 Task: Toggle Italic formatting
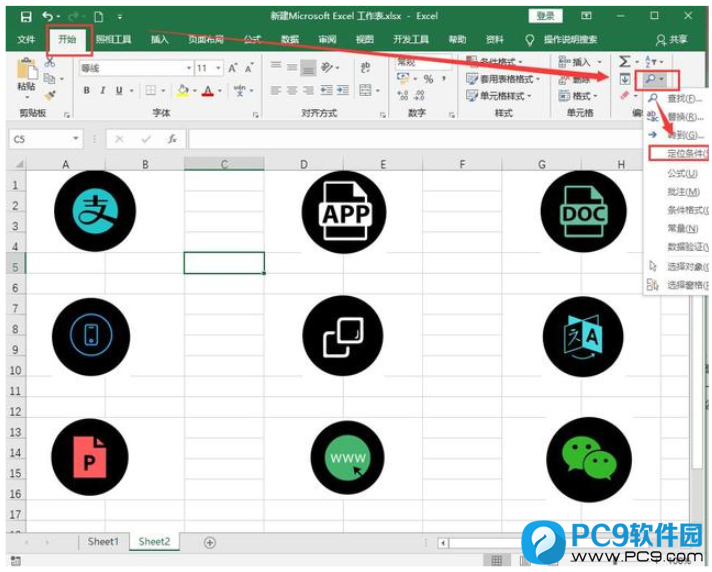[103, 91]
